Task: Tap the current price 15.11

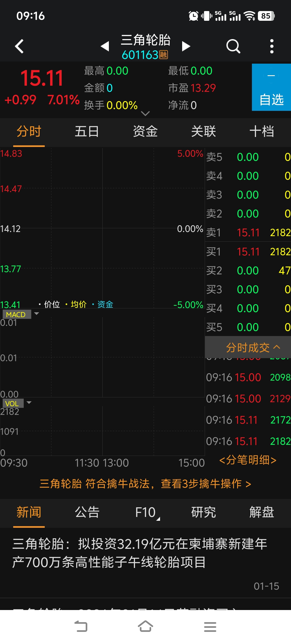Action: coord(42,78)
